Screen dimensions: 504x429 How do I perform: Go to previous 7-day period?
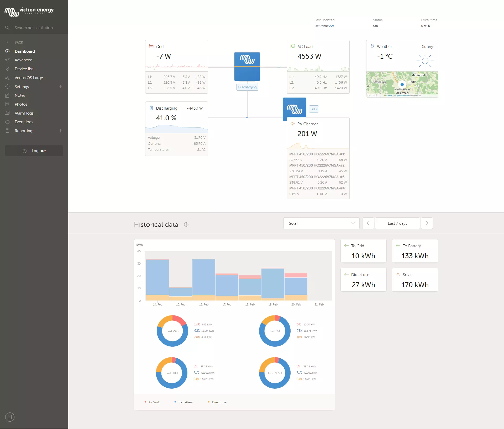click(x=368, y=223)
